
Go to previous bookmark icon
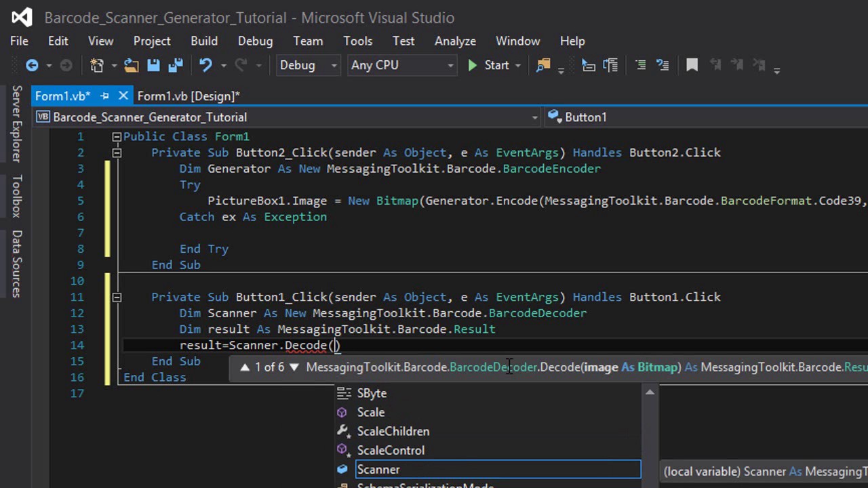pyautogui.click(x=715, y=65)
